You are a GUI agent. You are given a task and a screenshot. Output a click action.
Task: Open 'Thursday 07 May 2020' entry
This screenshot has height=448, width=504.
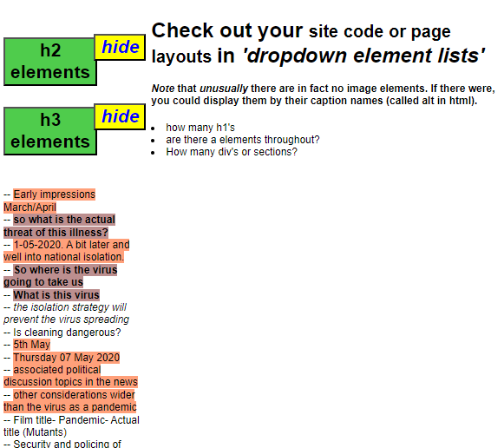coord(66,358)
